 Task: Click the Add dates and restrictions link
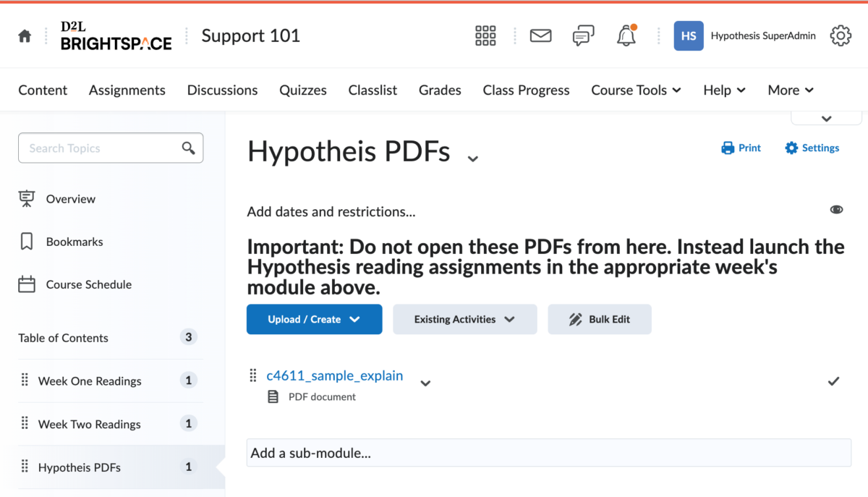[x=331, y=211]
